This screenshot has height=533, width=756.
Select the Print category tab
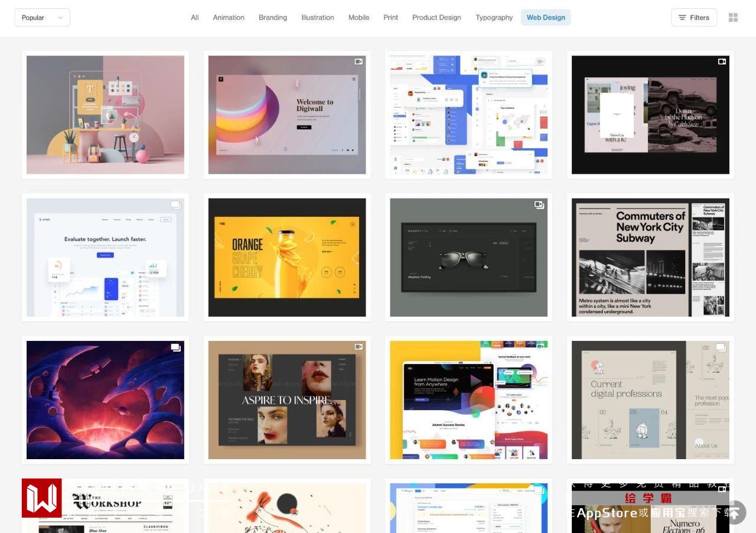point(391,18)
